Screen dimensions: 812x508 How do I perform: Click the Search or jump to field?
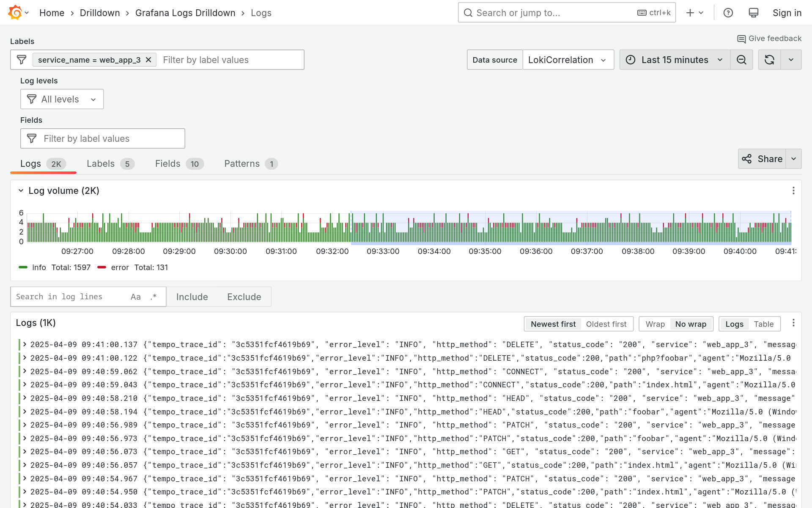pos(567,13)
